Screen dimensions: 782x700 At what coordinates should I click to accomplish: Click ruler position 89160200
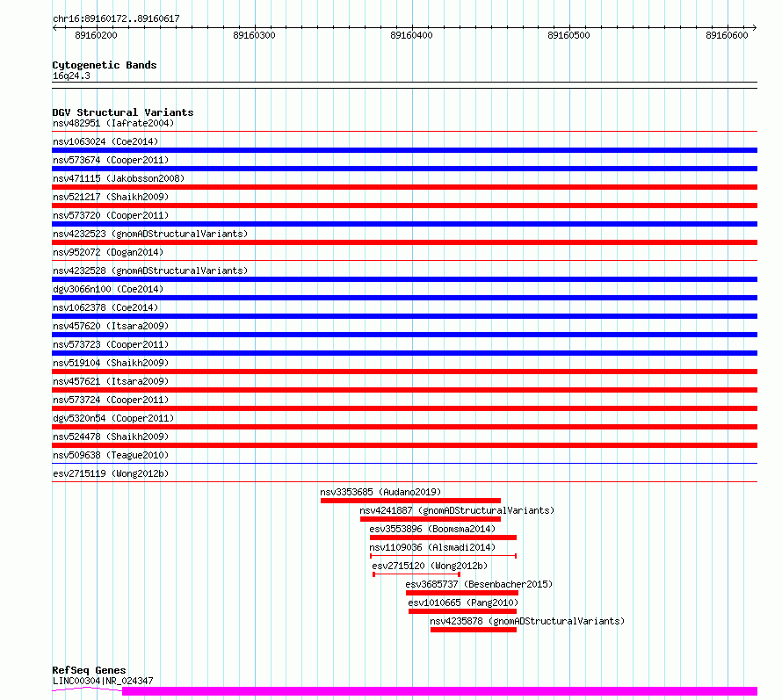click(x=96, y=35)
